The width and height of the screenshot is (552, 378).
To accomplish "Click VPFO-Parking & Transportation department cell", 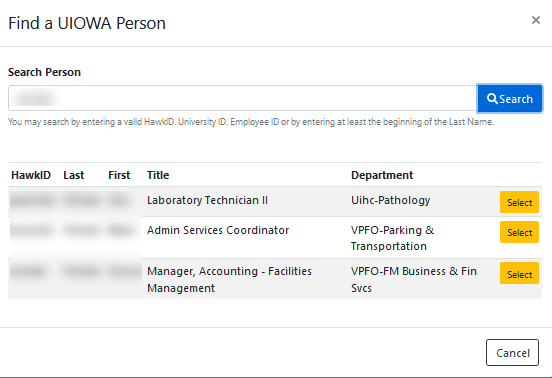I will tap(393, 238).
